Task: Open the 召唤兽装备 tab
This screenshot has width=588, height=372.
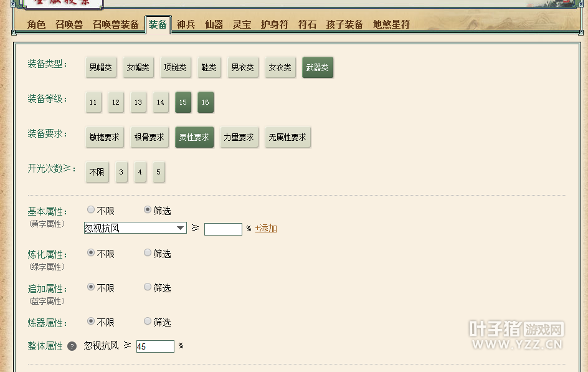Action: (115, 24)
